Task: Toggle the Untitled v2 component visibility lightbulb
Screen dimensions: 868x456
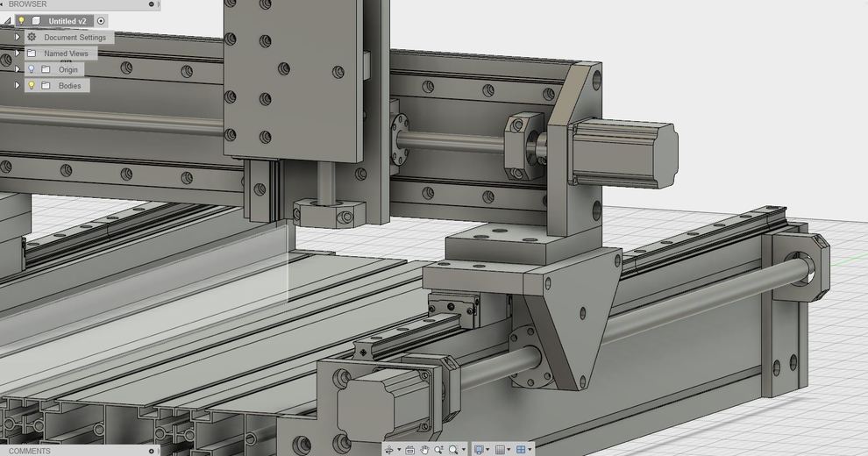Action: coord(22,21)
